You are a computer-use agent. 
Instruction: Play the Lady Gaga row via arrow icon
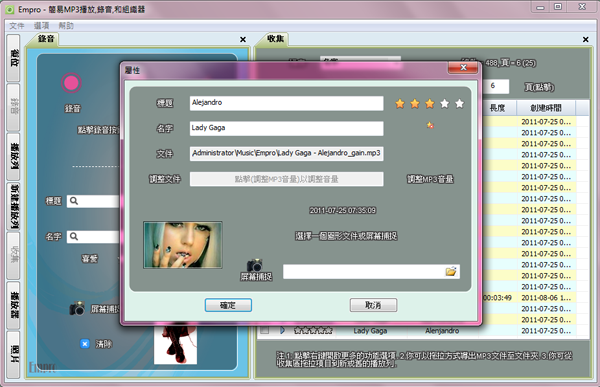[x=282, y=330]
